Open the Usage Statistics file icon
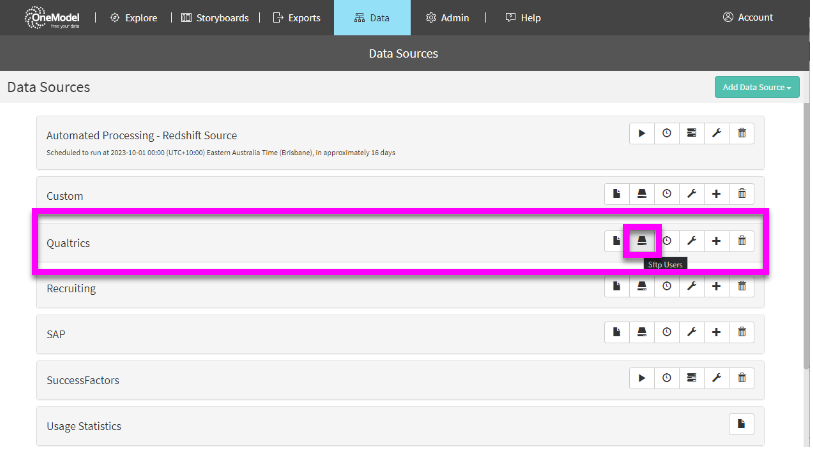Image resolution: width=813 pixels, height=451 pixels. click(x=741, y=424)
